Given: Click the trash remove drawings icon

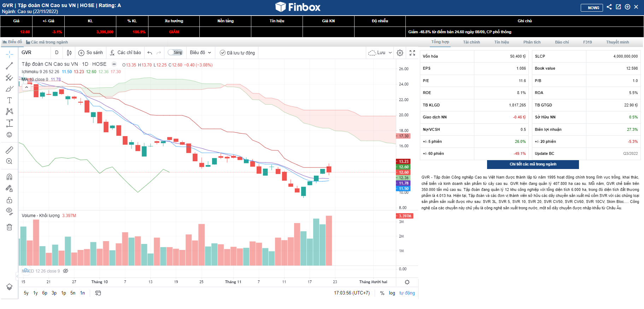Looking at the screenshot, I should (10, 227).
